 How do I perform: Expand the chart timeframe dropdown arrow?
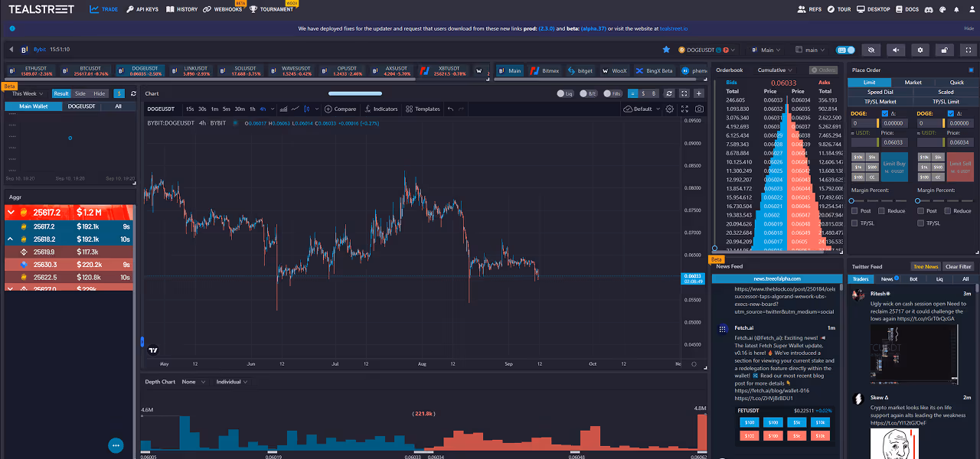pos(273,109)
